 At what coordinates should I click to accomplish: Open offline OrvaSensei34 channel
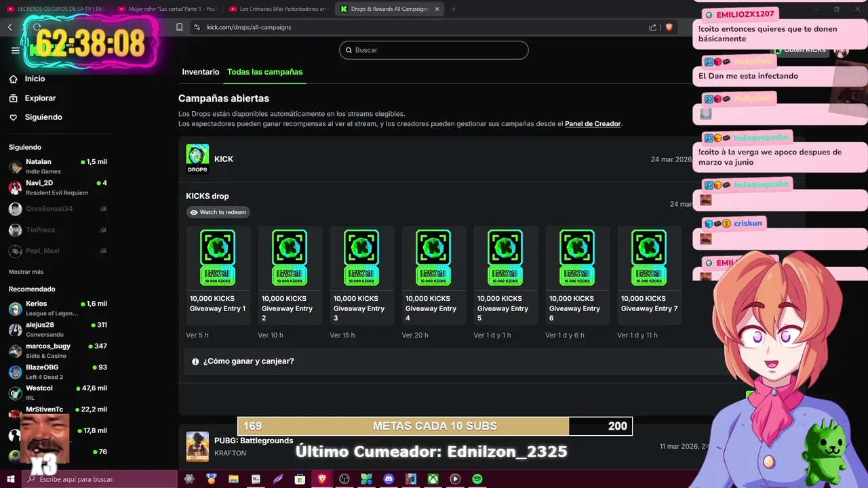coord(58,209)
